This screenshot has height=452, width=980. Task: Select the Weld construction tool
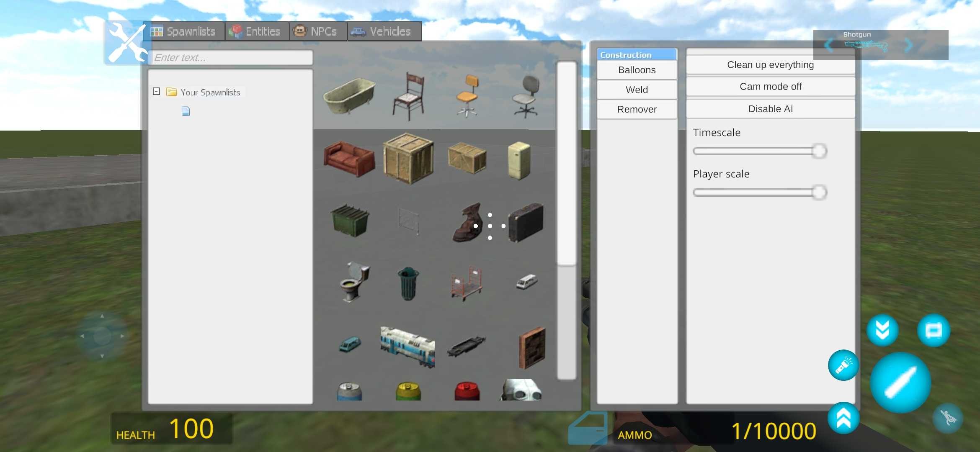(636, 89)
